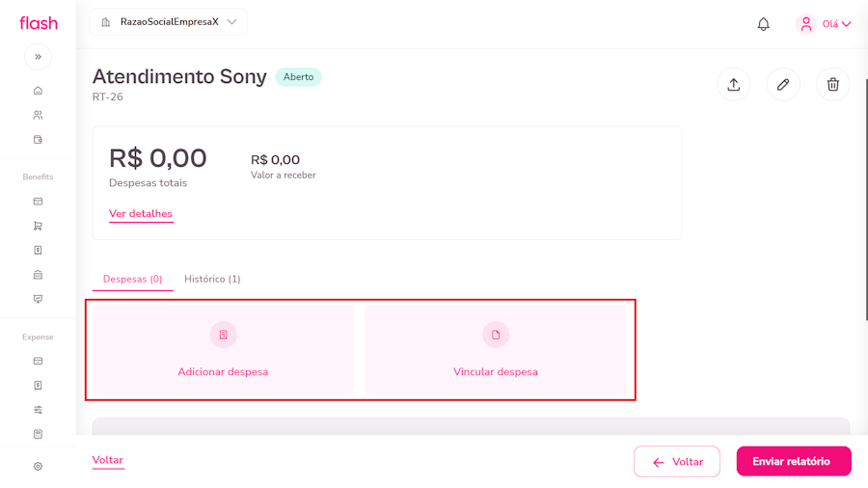Click the Adicionar despesa card

[x=223, y=349]
